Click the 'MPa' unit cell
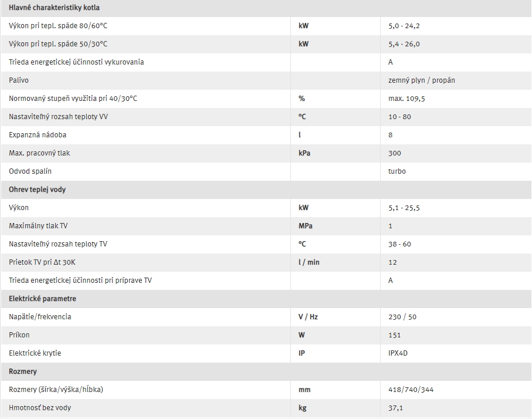This screenshot has height=419, width=532. [306, 226]
